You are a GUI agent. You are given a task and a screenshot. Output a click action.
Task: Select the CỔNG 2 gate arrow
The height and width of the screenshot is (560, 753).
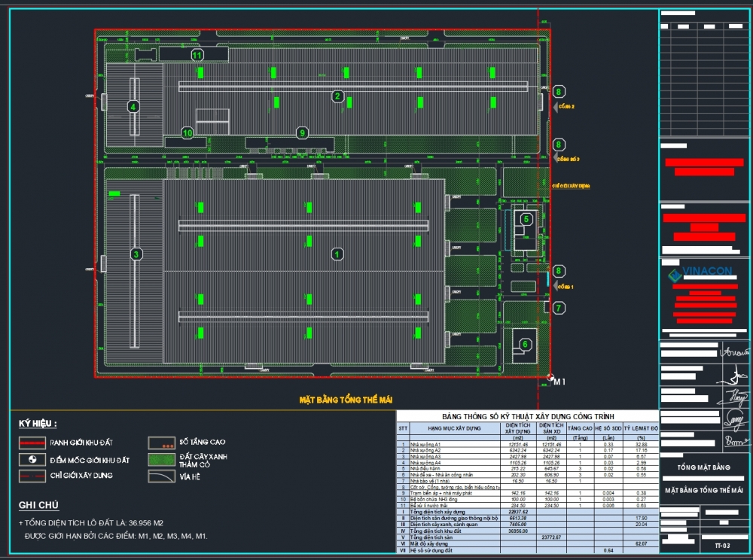point(556,108)
